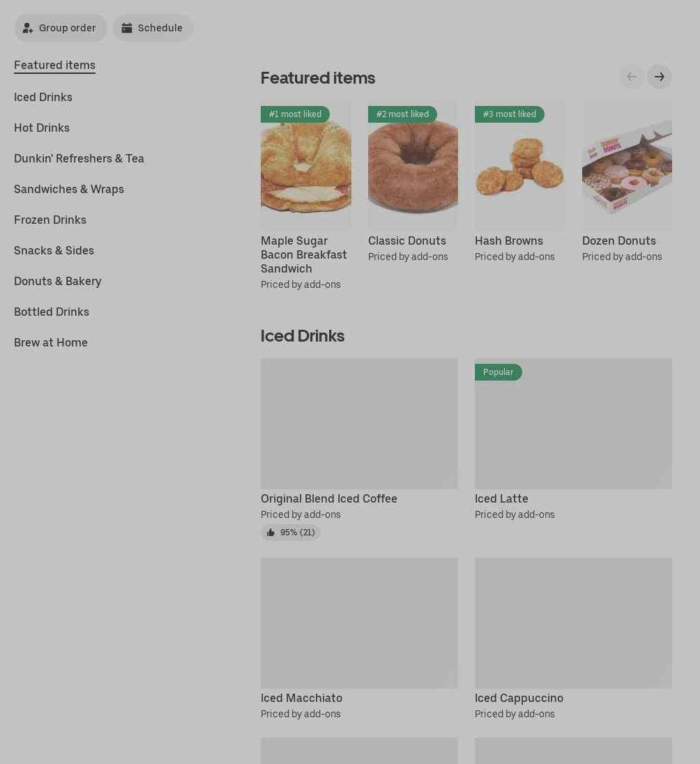700x764 pixels.
Task: Navigate to Frozen Drinks category
Action: [x=50, y=220]
